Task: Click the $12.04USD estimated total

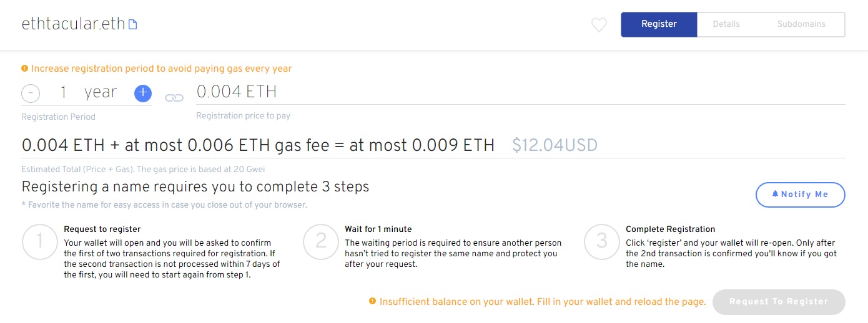Action: pos(555,145)
